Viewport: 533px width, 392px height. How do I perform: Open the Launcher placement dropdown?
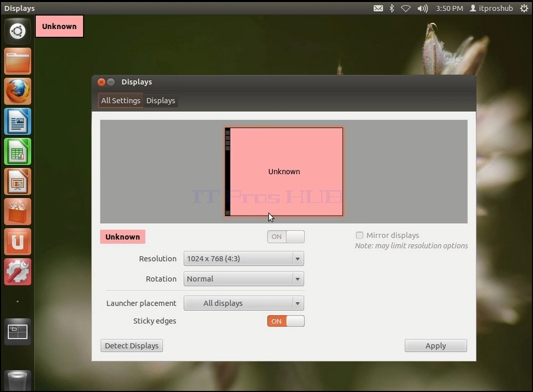pyautogui.click(x=244, y=303)
